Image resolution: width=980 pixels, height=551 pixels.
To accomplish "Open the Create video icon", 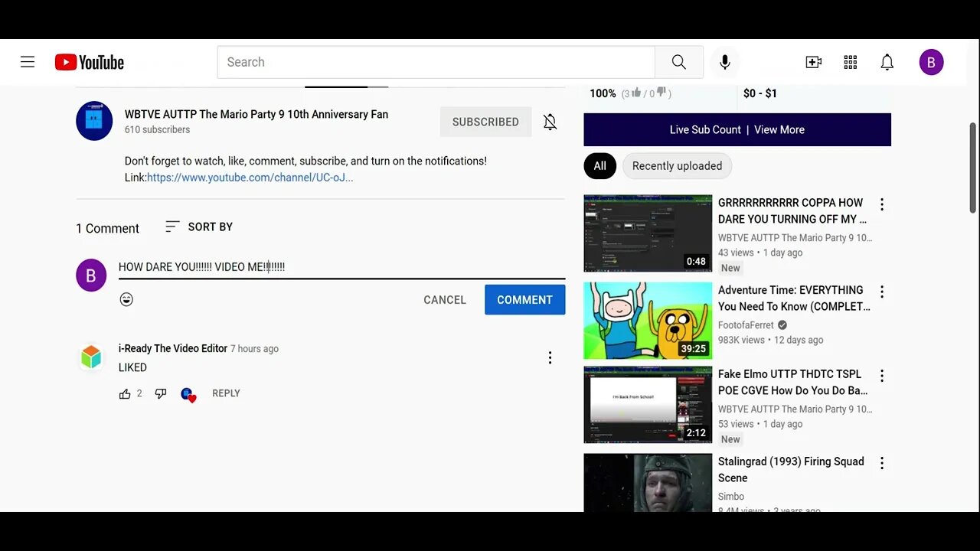I will (x=814, y=63).
